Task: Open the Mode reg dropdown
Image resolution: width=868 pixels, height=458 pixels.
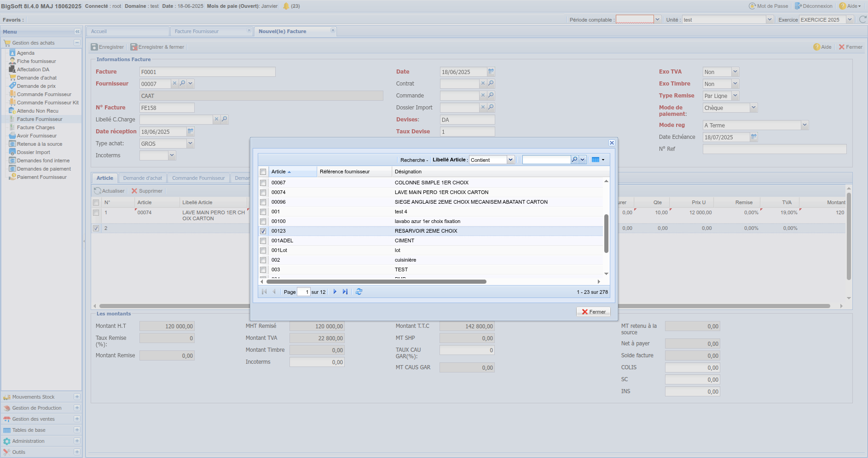Action: [x=804, y=125]
